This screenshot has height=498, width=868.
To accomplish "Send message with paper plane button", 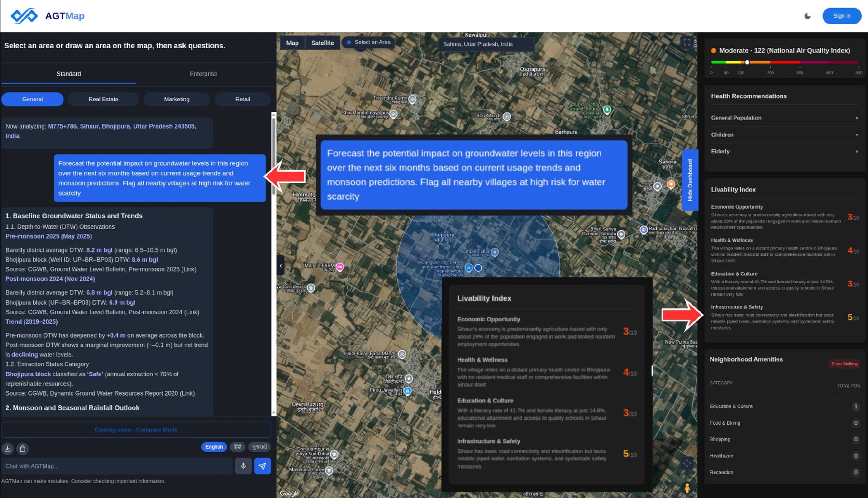I will (x=262, y=466).
